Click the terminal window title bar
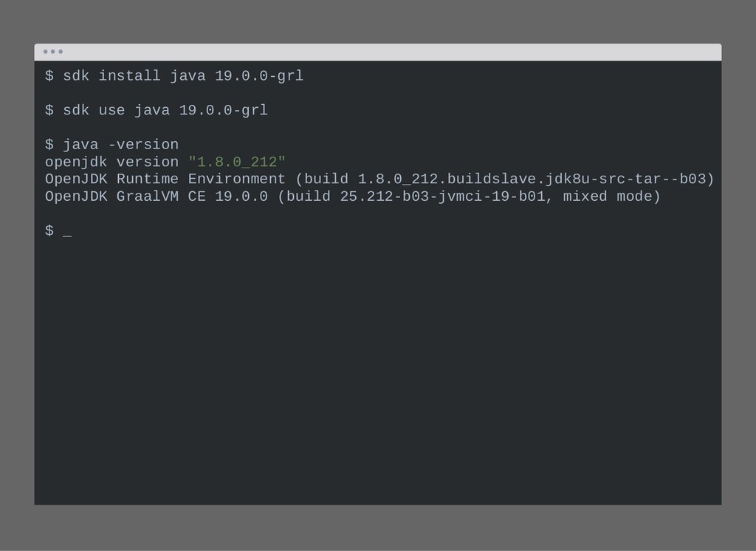The height and width of the screenshot is (551, 756). (x=378, y=52)
